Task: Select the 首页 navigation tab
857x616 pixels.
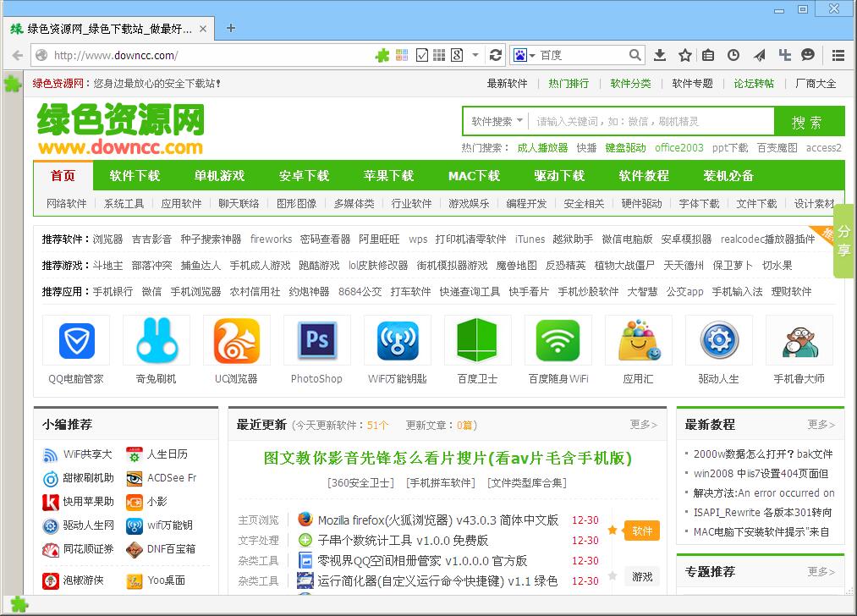Action: click(x=63, y=175)
